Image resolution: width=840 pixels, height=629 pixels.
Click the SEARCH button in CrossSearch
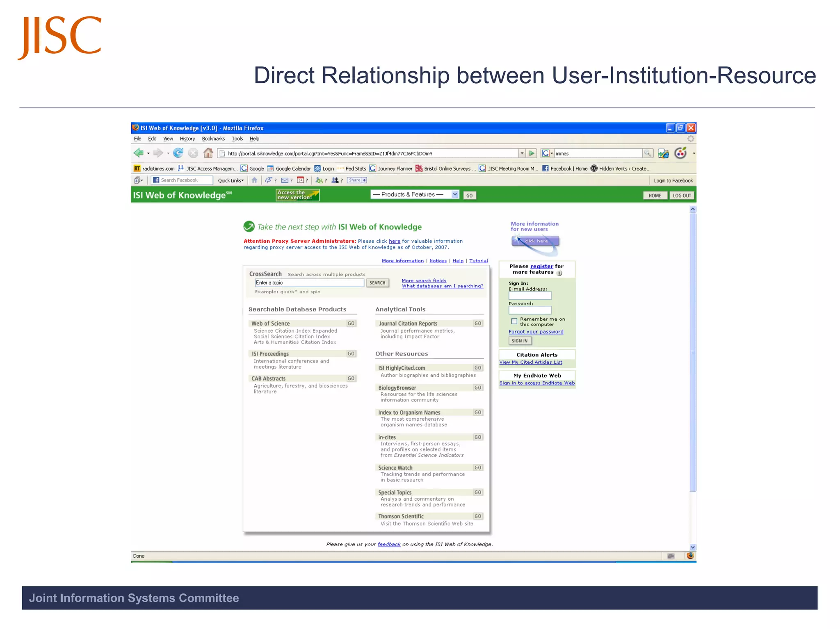377,283
